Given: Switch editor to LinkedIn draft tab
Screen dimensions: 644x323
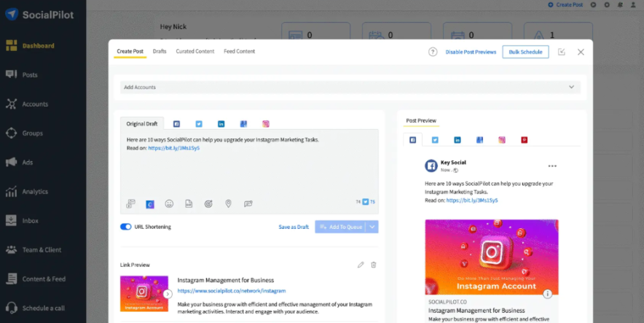Looking at the screenshot, I should 221,124.
